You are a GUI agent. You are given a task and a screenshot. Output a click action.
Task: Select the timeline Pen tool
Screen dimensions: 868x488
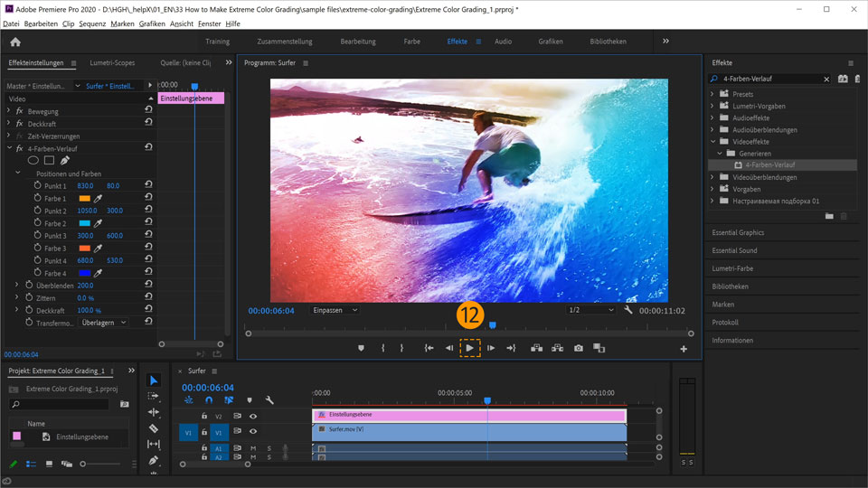(x=154, y=460)
